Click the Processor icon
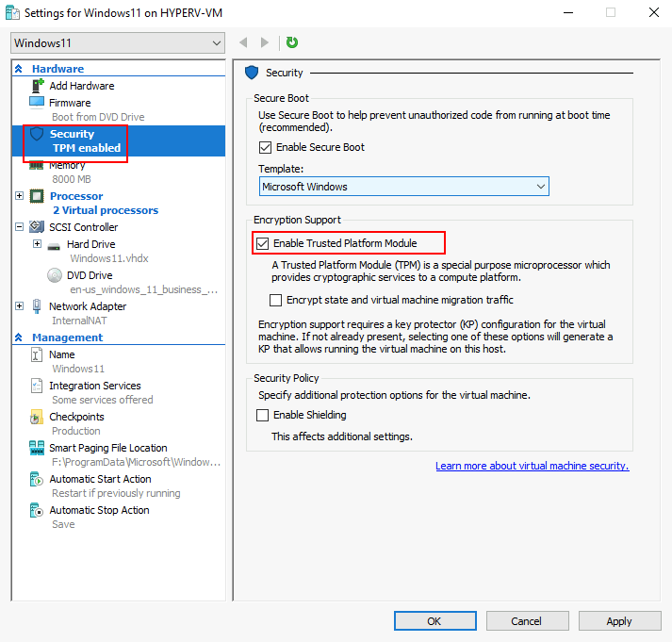672x642 pixels. click(x=37, y=196)
